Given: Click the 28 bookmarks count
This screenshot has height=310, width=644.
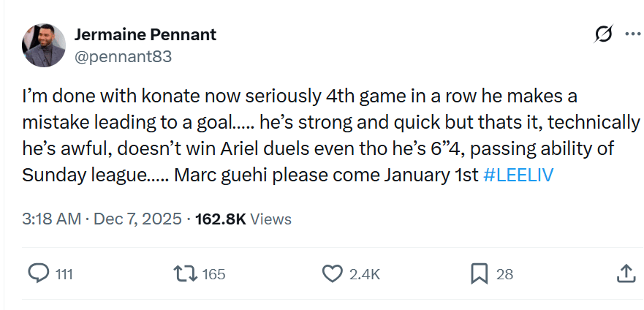Looking at the screenshot, I should [504, 274].
